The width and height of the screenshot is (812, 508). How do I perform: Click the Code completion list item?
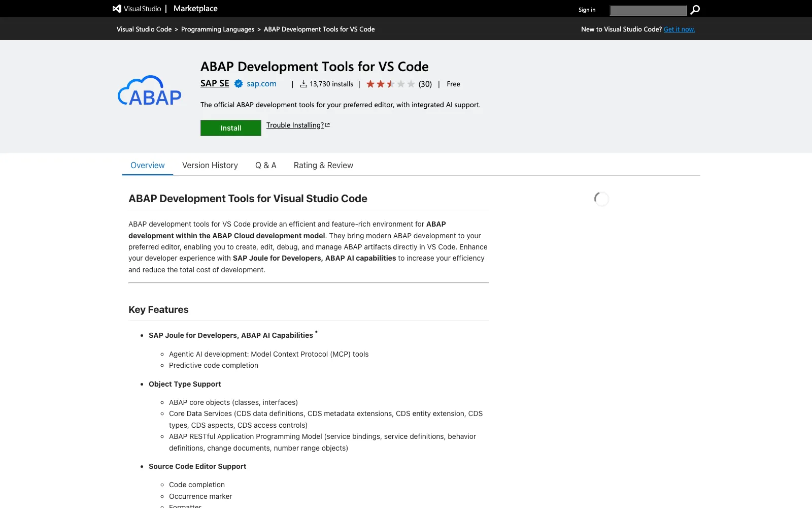click(x=197, y=485)
